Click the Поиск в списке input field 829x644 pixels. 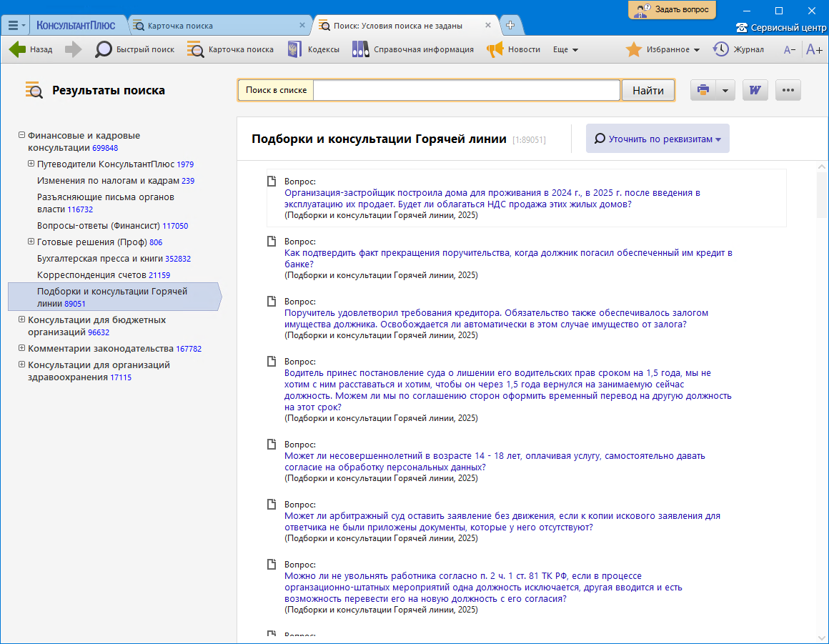tap(466, 90)
